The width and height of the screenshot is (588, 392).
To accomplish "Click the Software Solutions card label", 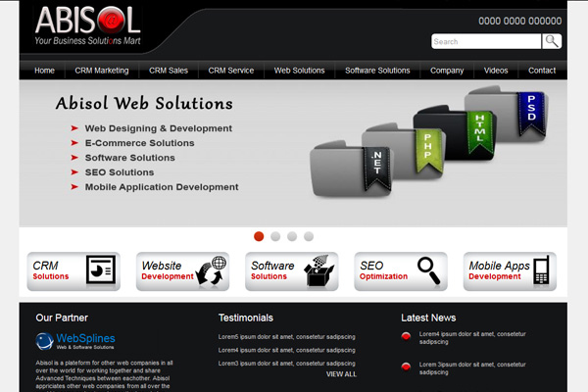I will (272, 270).
